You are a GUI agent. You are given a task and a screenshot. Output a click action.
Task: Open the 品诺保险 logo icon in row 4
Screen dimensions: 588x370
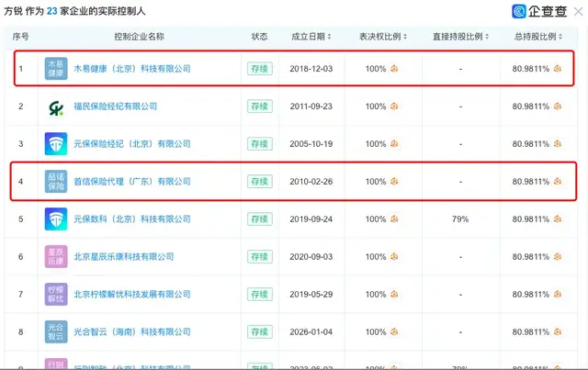(56, 182)
